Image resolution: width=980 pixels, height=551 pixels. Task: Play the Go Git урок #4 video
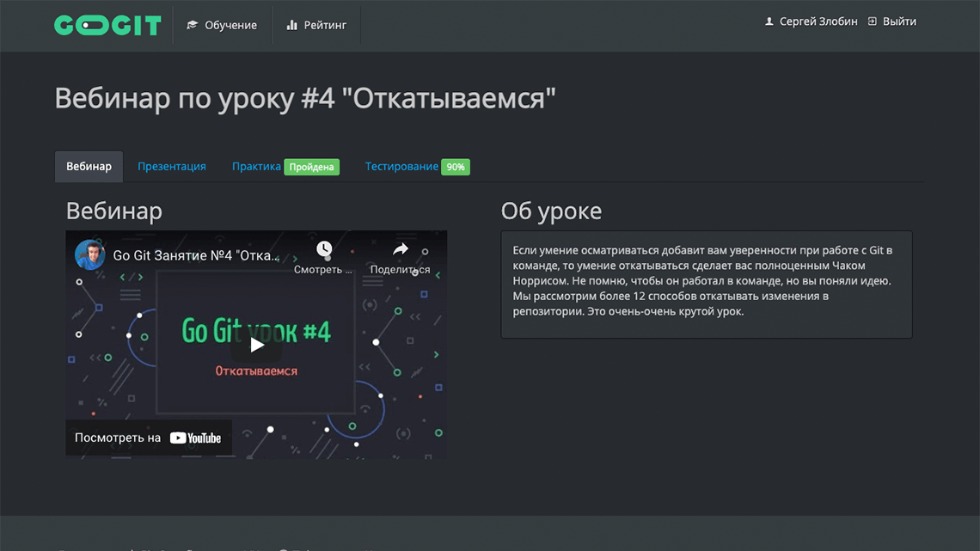(255, 344)
